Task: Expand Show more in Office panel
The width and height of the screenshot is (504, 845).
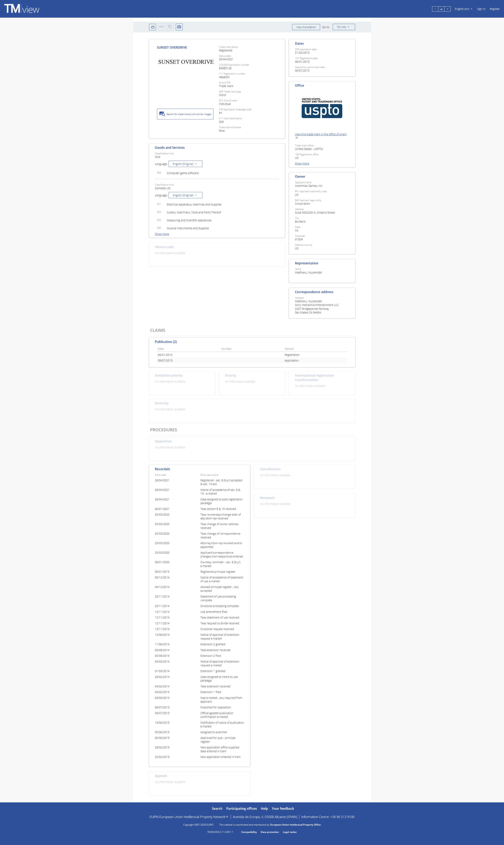Action: (x=302, y=164)
